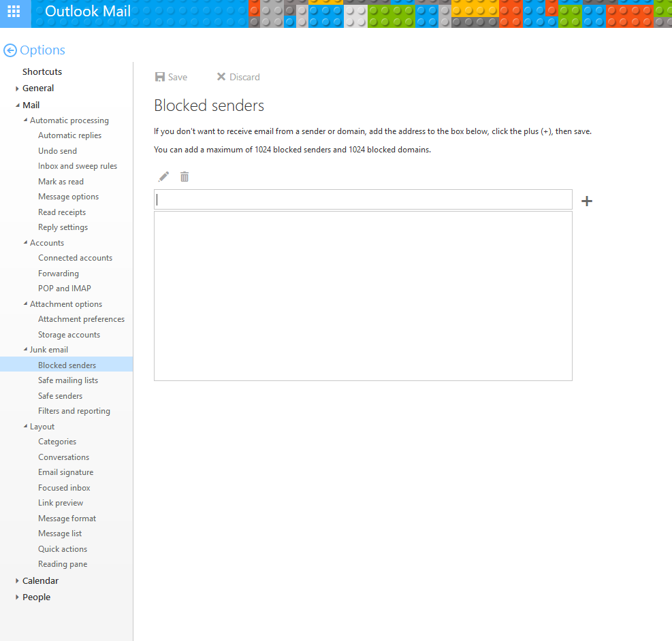Open Safe mailing lists
The height and width of the screenshot is (641, 672).
[x=68, y=380]
